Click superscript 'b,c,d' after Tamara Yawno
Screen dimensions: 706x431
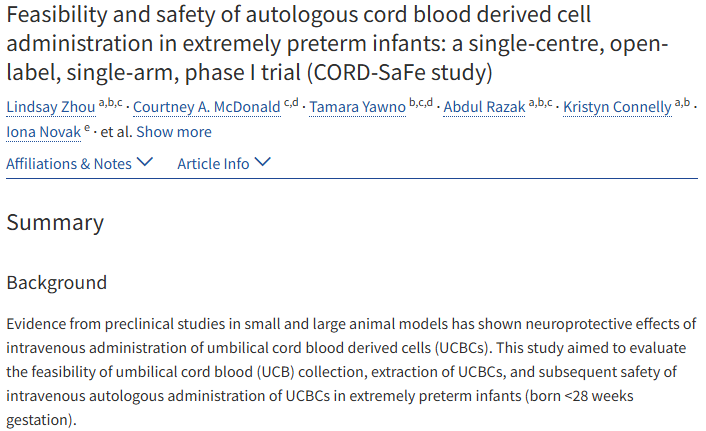(x=421, y=103)
